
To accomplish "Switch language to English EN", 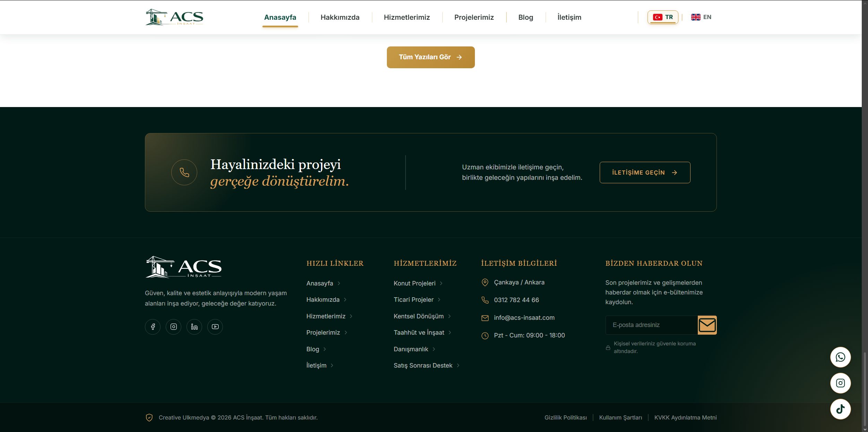I will 701,17.
